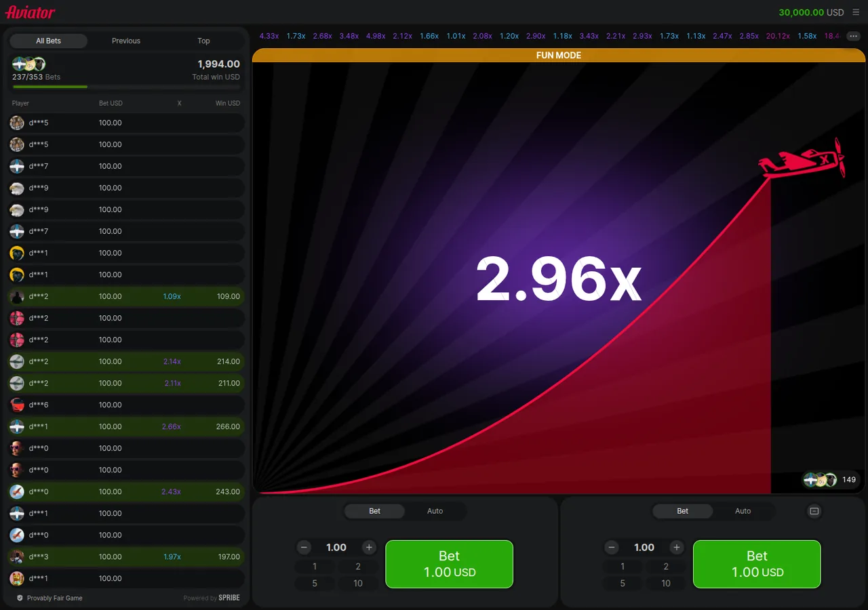Switch to Previous bets tab
The image size is (868, 610).
point(126,41)
